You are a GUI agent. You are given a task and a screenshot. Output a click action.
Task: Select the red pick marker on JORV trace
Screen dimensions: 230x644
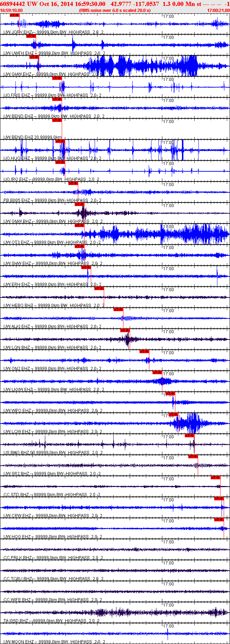(x=15, y=15)
